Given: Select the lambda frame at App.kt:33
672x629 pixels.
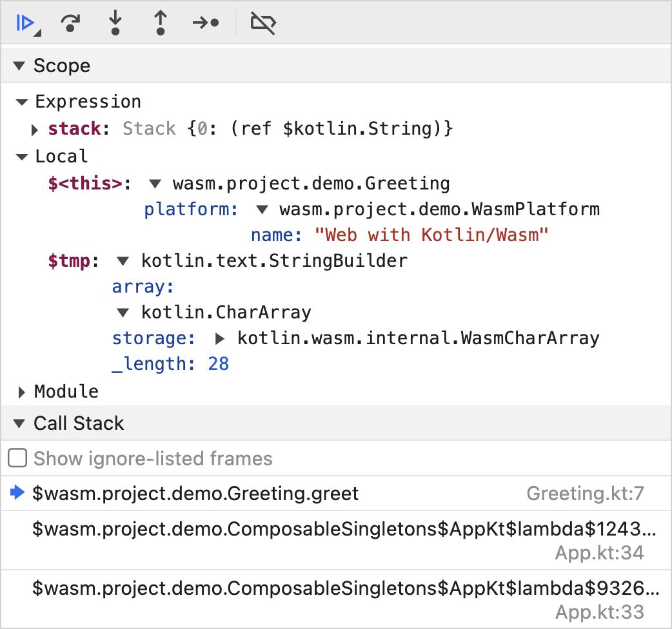Looking at the screenshot, I should coord(345,588).
